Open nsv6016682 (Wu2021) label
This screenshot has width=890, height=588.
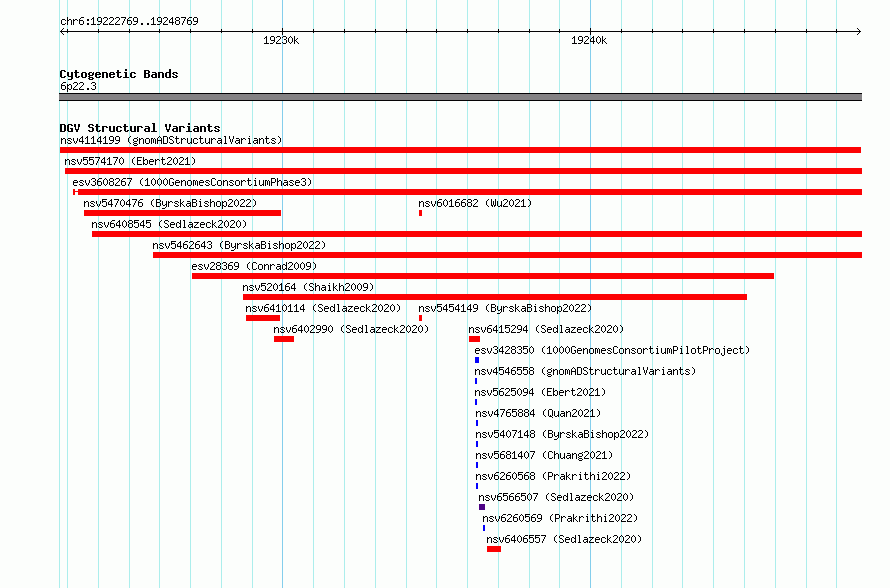coord(475,203)
